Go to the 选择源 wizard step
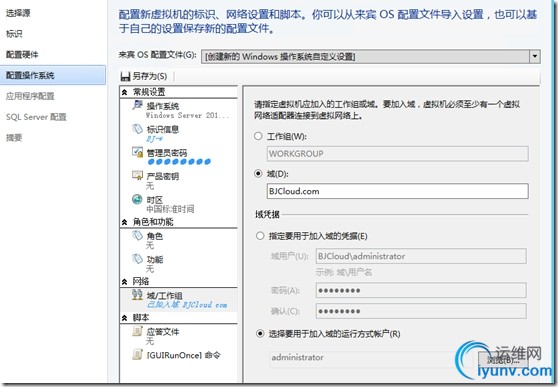Viewport: 558px width, 387px height. point(18,13)
